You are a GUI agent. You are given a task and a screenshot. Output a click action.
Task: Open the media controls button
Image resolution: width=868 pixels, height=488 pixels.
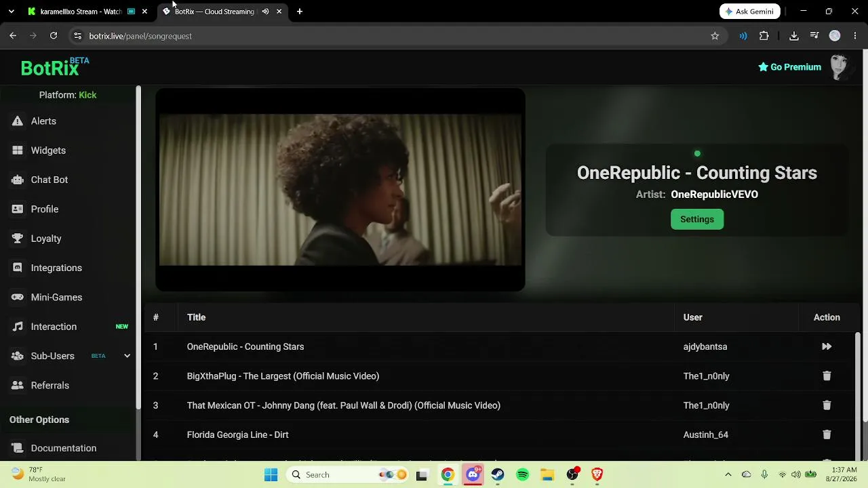(814, 36)
